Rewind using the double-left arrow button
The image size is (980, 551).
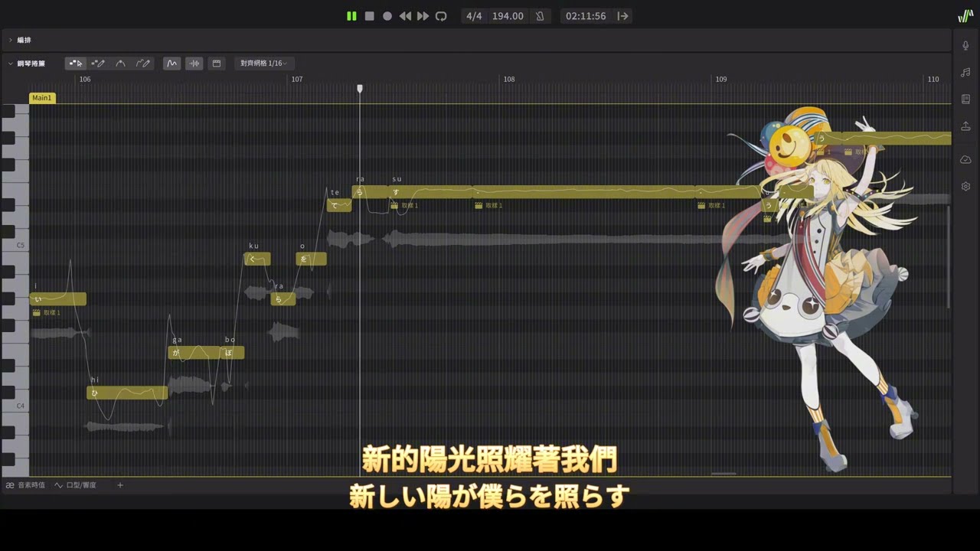tap(405, 16)
